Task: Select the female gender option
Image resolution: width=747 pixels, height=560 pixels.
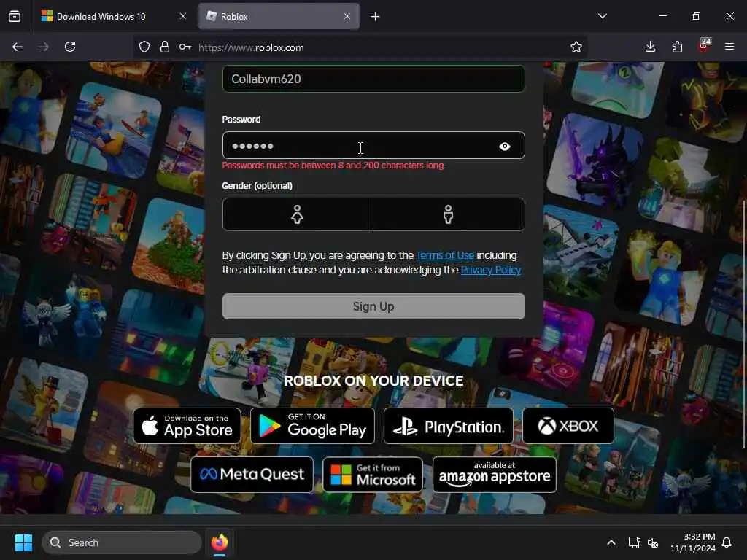Action: [298, 214]
